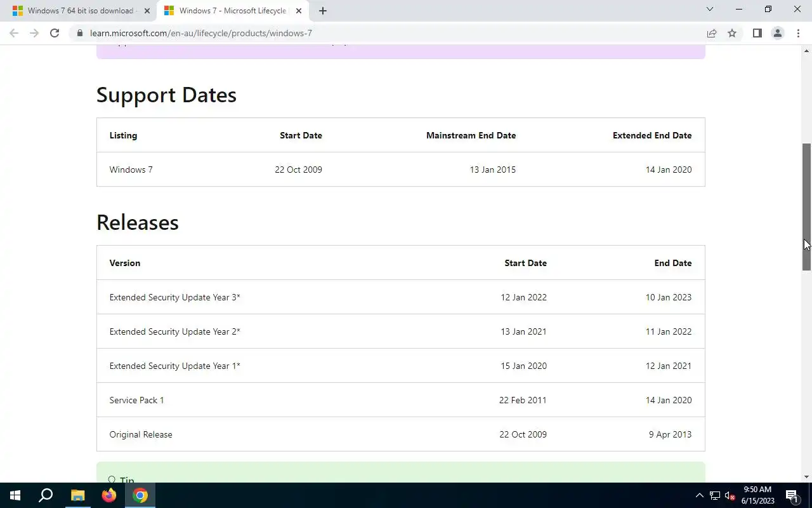Open network status tray icon
The height and width of the screenshot is (508, 812).
point(715,495)
